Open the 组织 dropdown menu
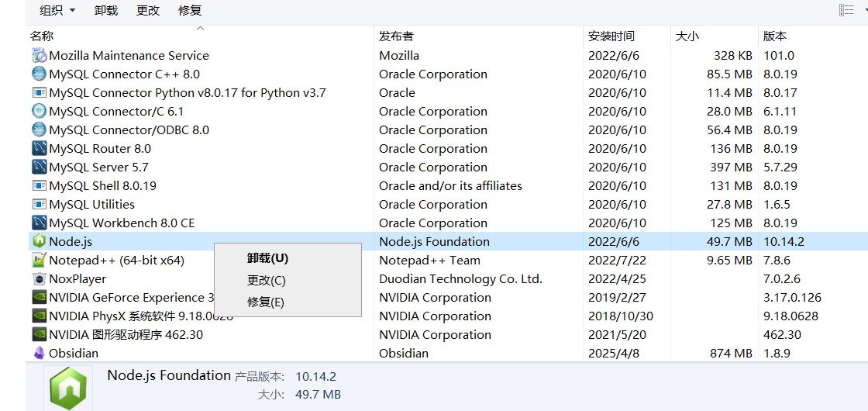This screenshot has width=868, height=411. click(x=57, y=10)
